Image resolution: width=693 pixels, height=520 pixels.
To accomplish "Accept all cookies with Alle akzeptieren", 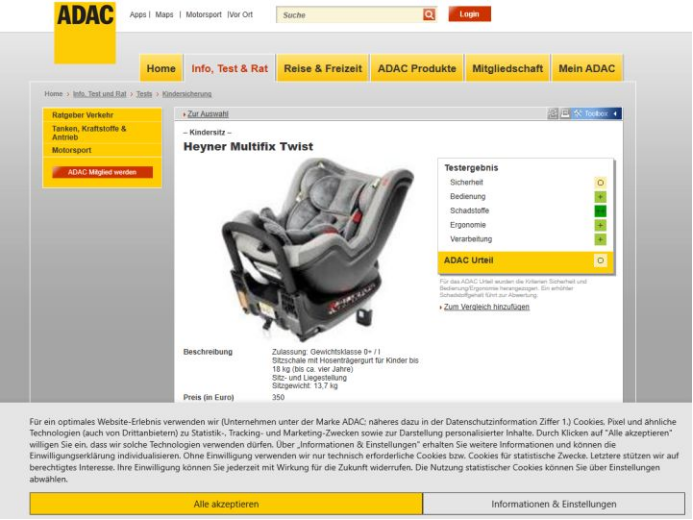I will pyautogui.click(x=226, y=504).
